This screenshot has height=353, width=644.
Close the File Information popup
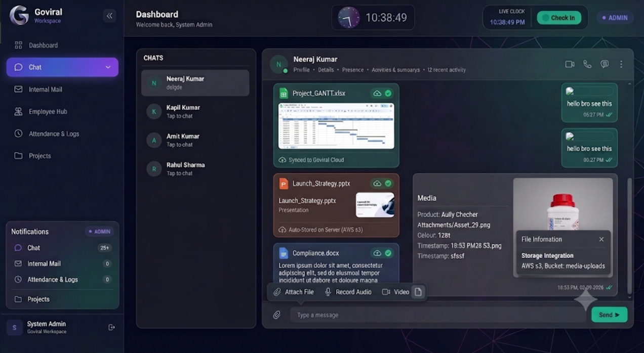(x=601, y=239)
